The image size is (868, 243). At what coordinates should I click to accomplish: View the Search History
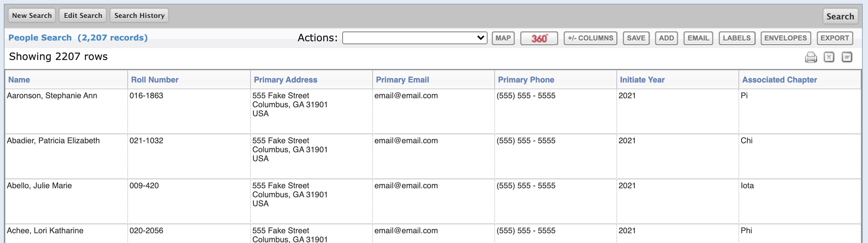139,15
